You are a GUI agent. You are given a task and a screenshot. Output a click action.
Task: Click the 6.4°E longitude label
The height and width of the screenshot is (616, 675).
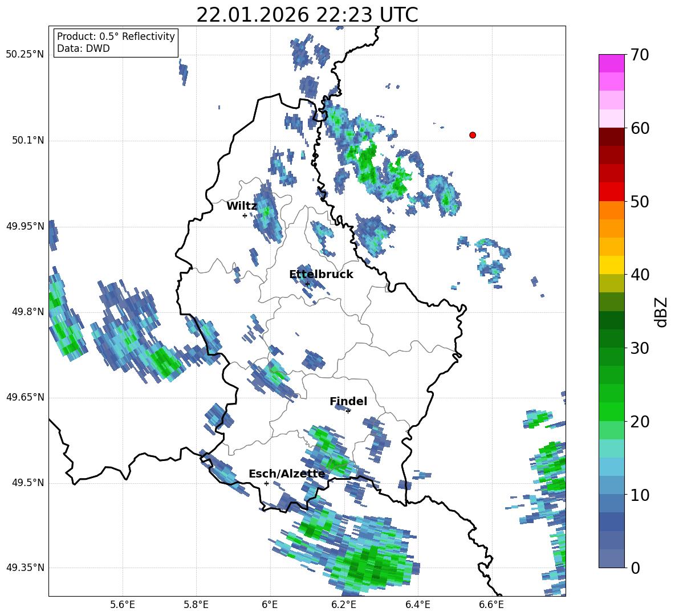(417, 605)
